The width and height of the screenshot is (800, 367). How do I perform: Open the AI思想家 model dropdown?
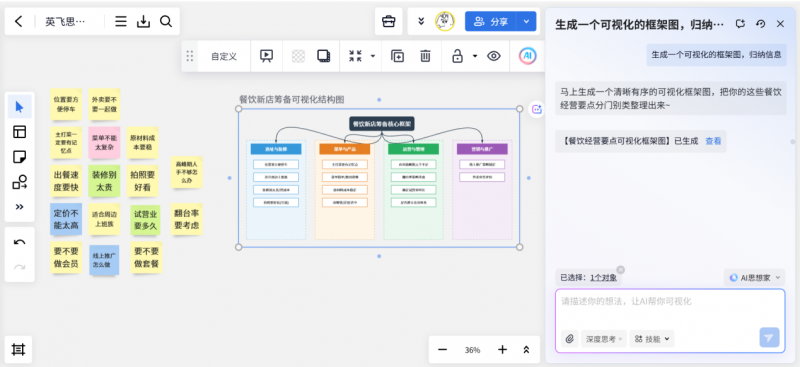coord(755,278)
